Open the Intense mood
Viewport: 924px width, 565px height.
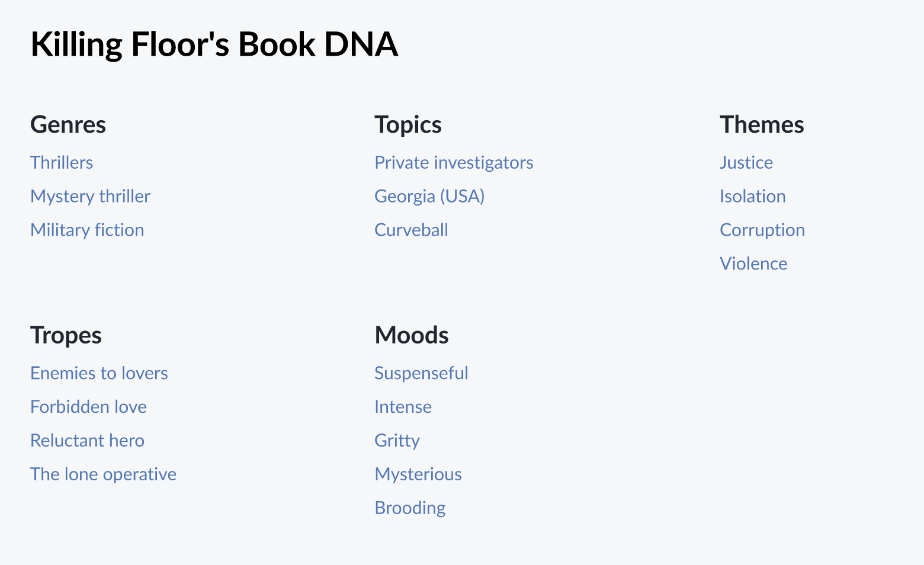[403, 407]
